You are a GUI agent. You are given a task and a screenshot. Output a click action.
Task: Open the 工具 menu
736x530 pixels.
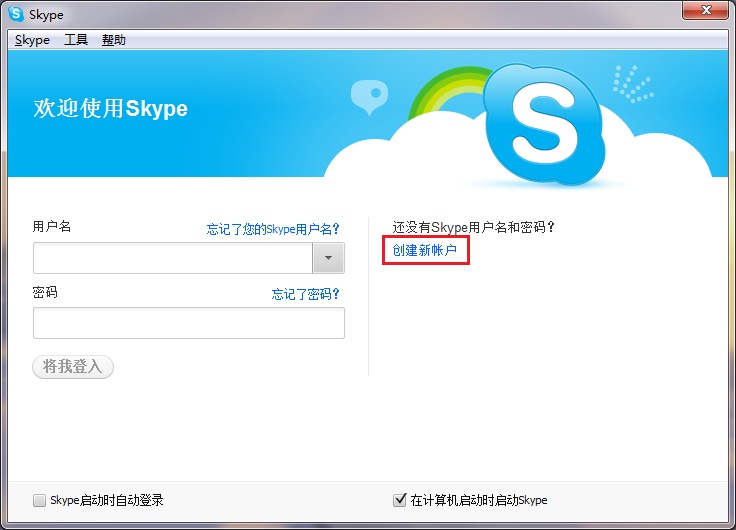76,39
